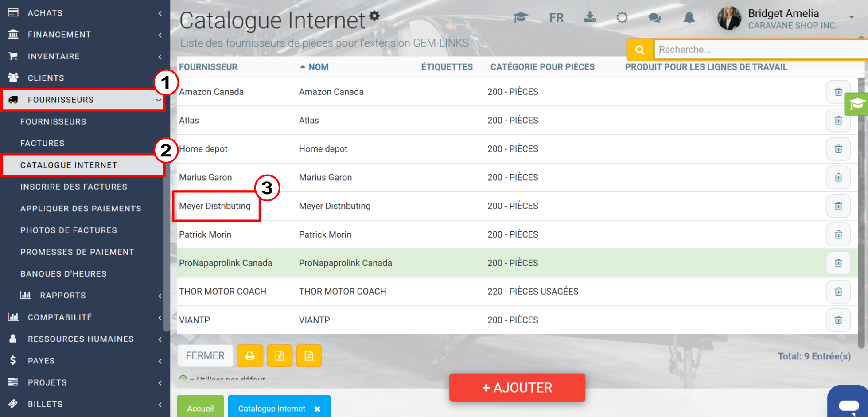Viewport: 868px width, 417px height.
Task: Switch language using the FR button
Action: pyautogui.click(x=557, y=18)
